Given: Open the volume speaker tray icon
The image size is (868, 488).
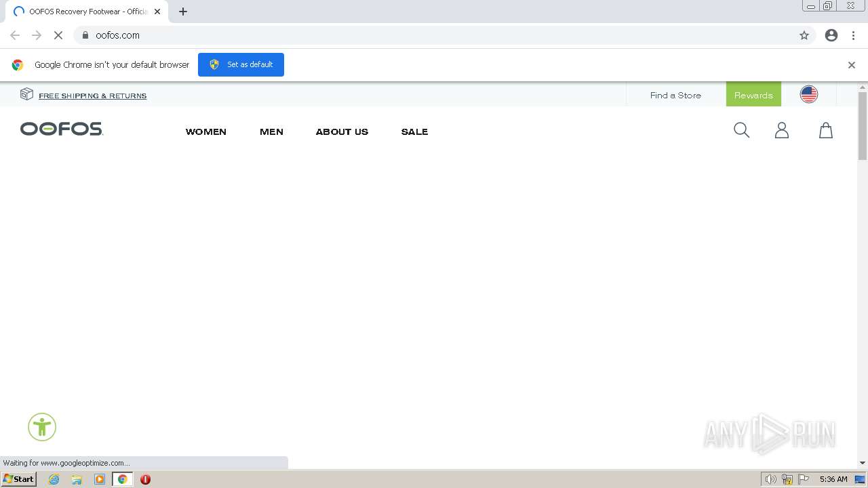Looking at the screenshot, I should [770, 479].
